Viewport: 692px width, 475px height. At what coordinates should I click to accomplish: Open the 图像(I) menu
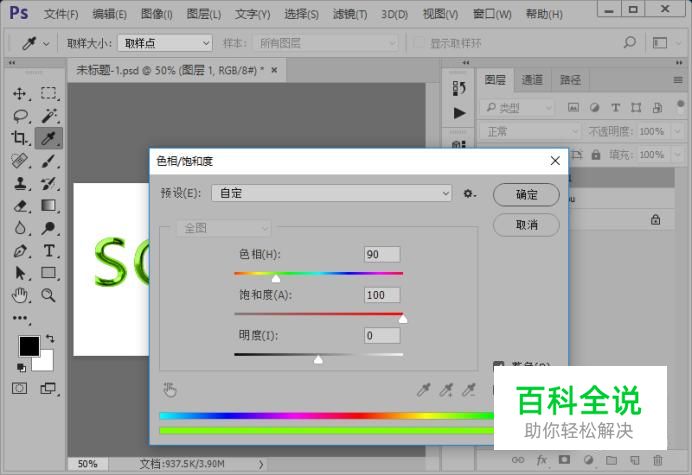pos(157,14)
